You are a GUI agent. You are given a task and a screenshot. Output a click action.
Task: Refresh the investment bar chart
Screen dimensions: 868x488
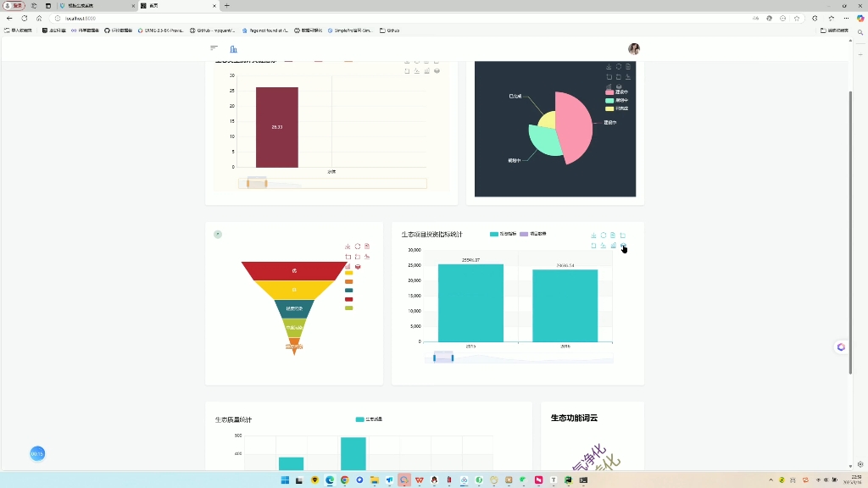point(604,236)
